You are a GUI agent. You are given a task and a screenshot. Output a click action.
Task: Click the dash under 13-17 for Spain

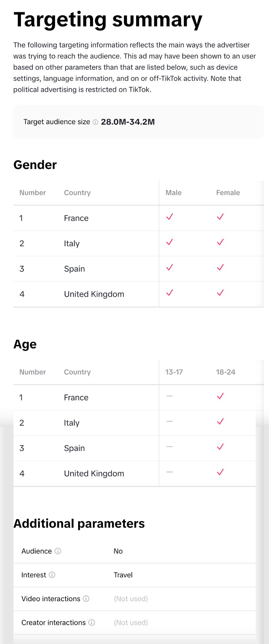169,447
